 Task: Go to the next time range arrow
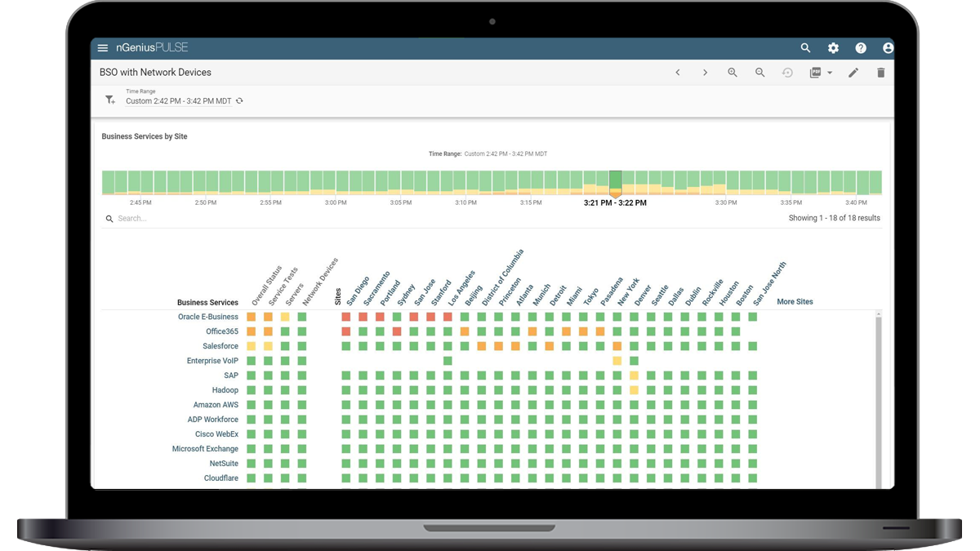[705, 73]
